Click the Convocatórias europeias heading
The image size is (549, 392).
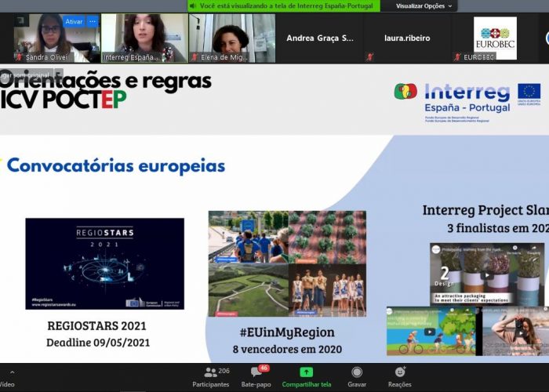coord(116,165)
